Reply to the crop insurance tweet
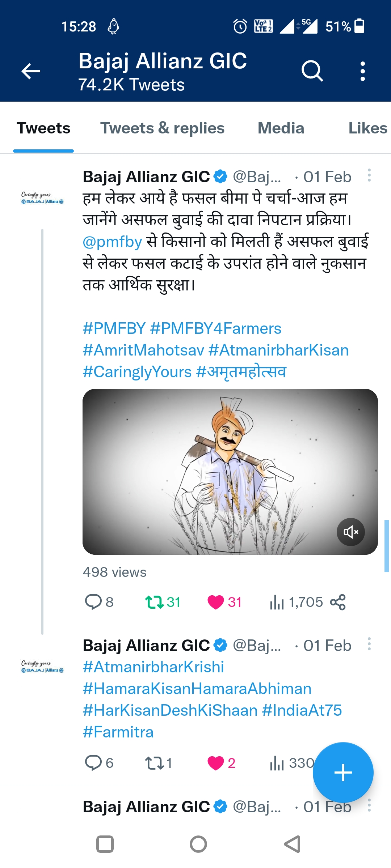The image size is (391, 868). click(93, 602)
